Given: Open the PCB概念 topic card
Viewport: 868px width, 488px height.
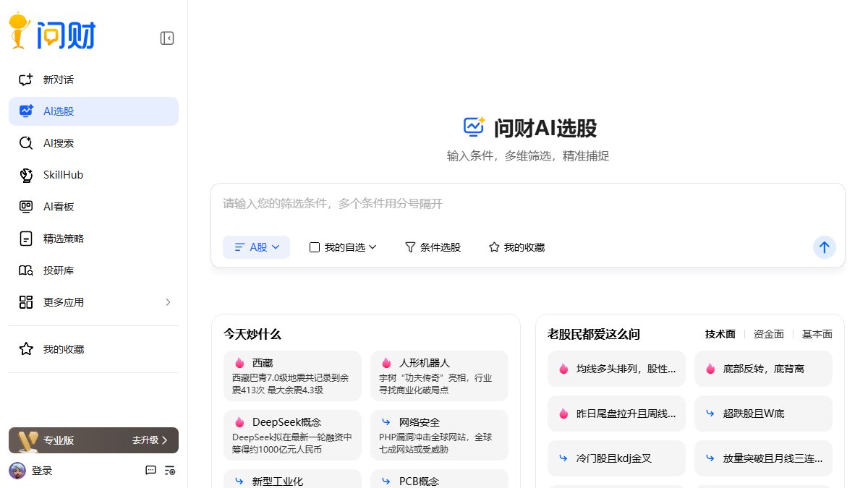Looking at the screenshot, I should 439,479.
